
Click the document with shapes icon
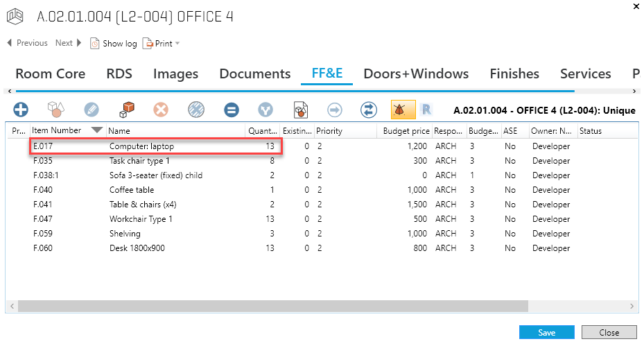(301, 110)
